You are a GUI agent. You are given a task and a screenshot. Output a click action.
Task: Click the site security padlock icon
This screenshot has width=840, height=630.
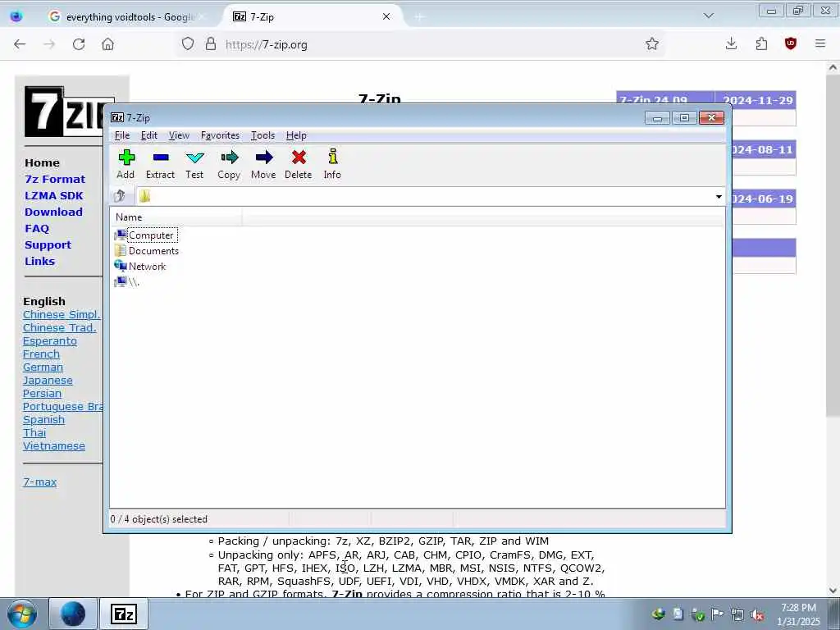211,44
